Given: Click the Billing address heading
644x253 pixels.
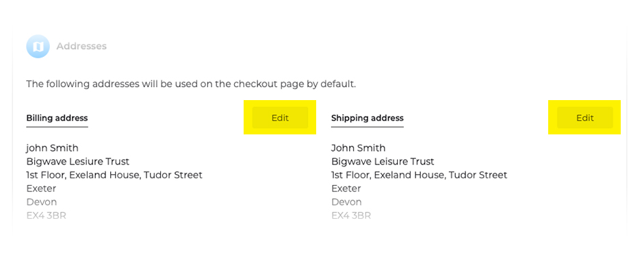Looking at the screenshot, I should [x=57, y=118].
